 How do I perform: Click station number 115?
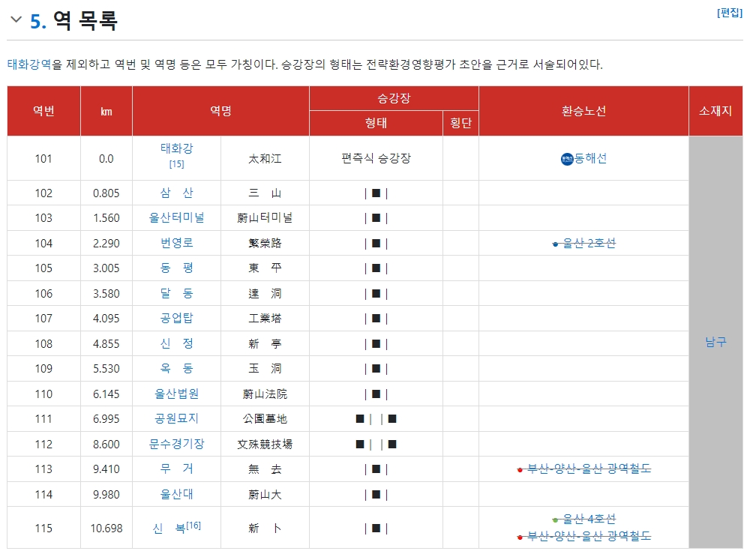pyautogui.click(x=43, y=529)
